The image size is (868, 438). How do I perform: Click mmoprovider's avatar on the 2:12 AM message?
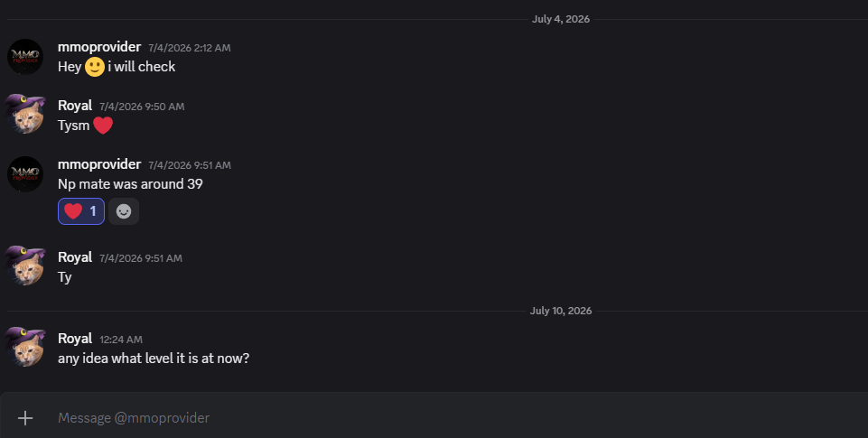coord(25,57)
